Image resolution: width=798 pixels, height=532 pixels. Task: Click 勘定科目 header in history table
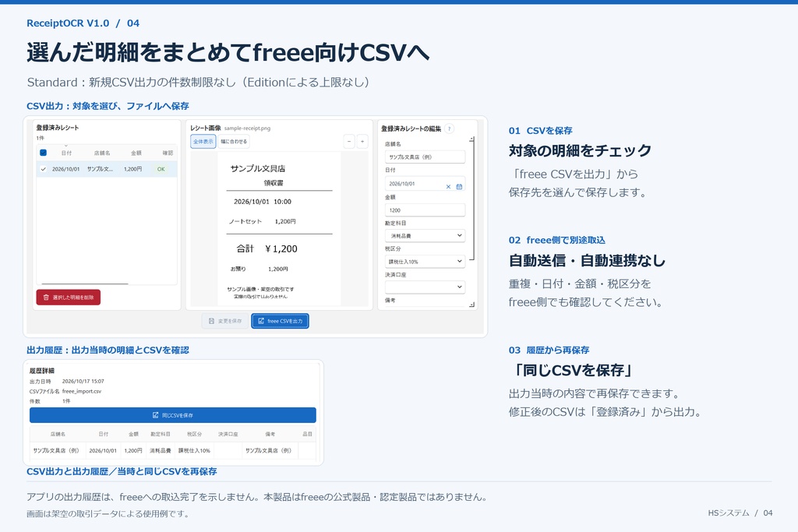click(x=161, y=434)
